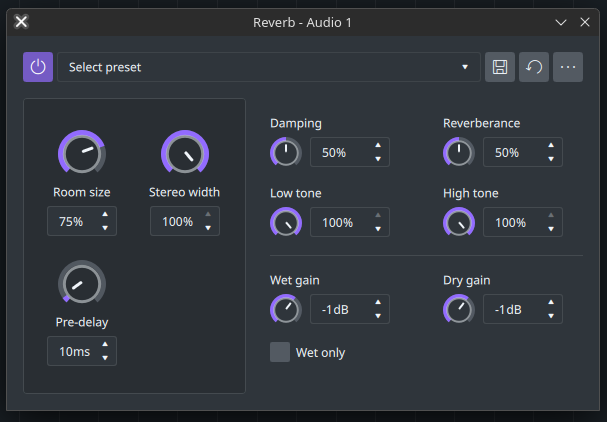The image size is (607, 422).
Task: Close the Reverb window
Action: [x=585, y=22]
